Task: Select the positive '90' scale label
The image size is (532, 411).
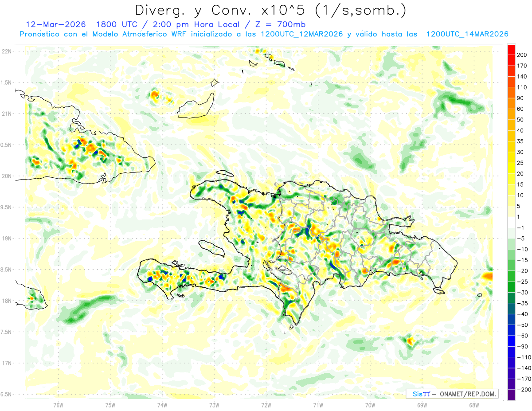Action: click(521, 98)
